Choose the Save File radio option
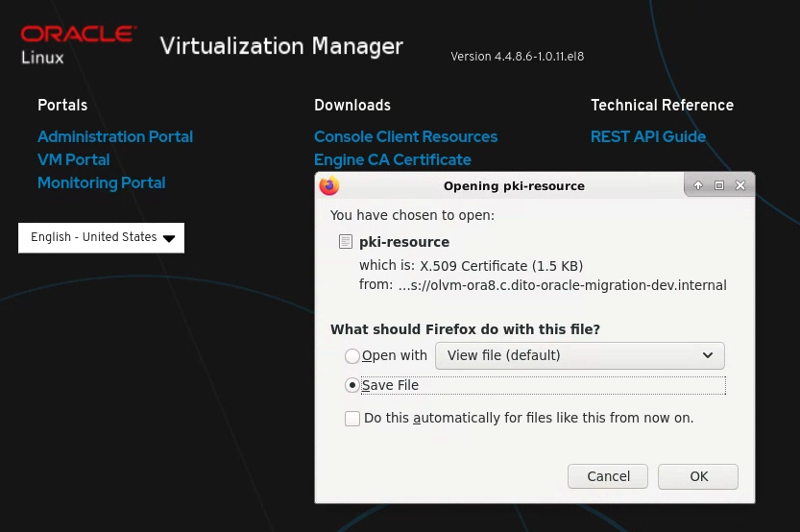The width and height of the screenshot is (800, 532). click(352, 385)
